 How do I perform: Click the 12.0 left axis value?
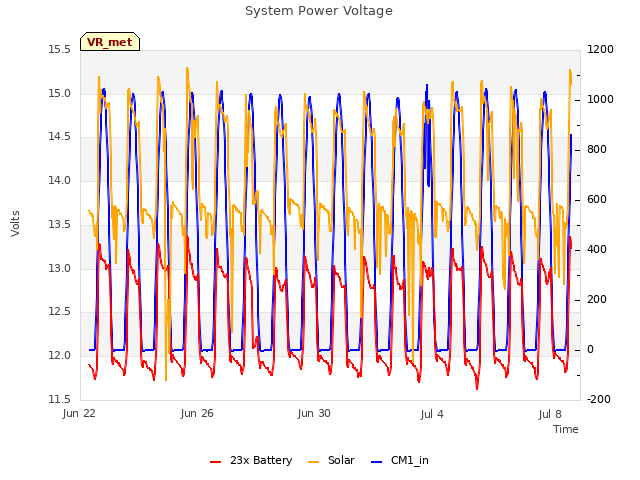tap(60, 356)
